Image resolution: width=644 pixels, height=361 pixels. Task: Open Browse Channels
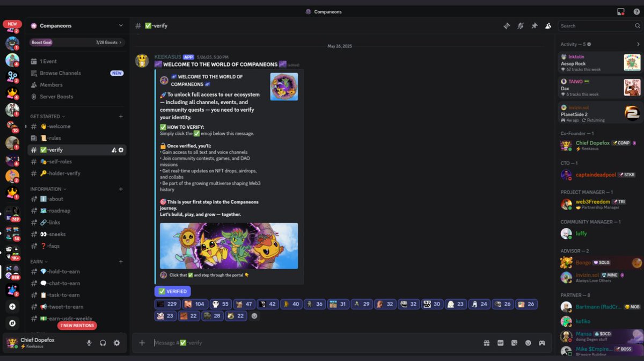click(77, 73)
